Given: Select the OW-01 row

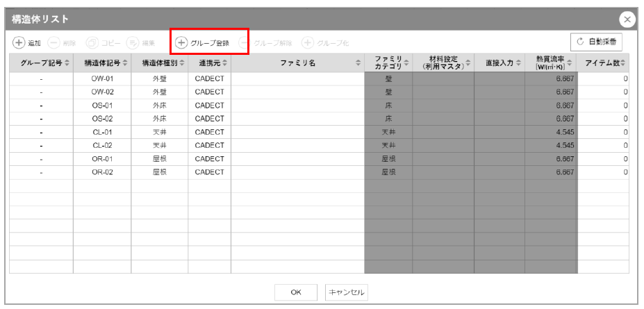Looking at the screenshot, I should click(x=101, y=79).
